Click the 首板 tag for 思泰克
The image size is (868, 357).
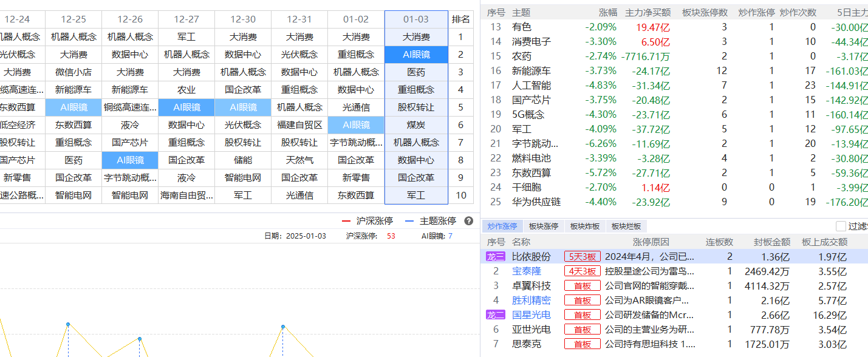point(583,344)
